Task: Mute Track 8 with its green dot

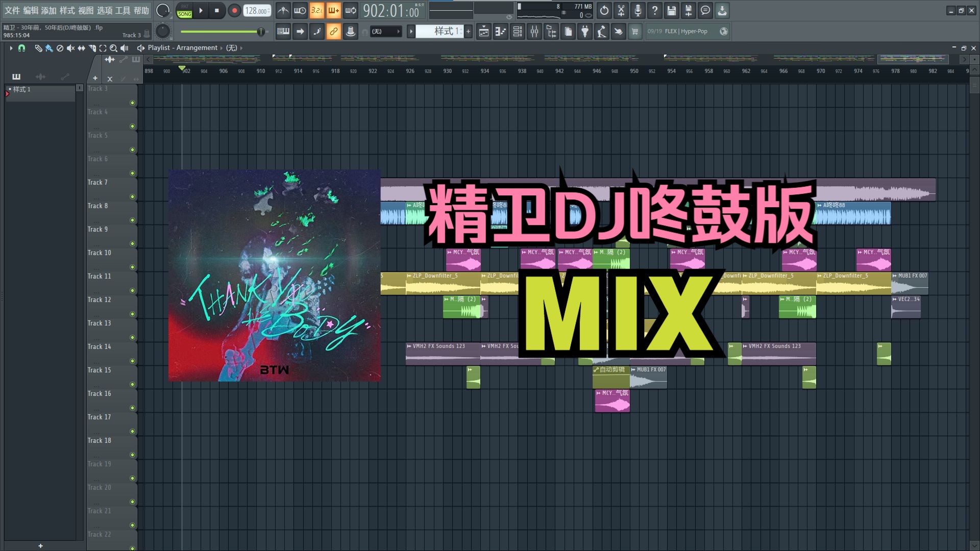Action: pos(132,220)
